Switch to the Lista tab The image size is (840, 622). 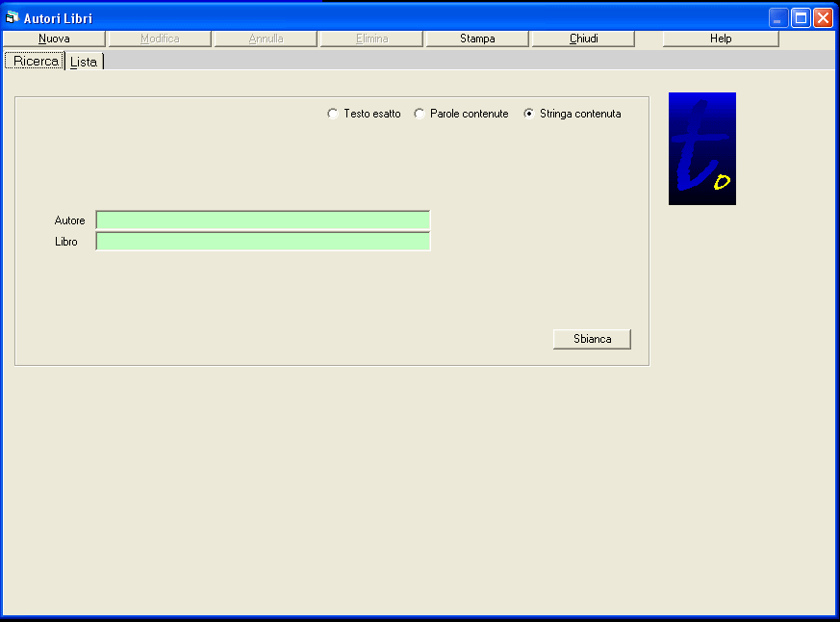click(x=84, y=62)
